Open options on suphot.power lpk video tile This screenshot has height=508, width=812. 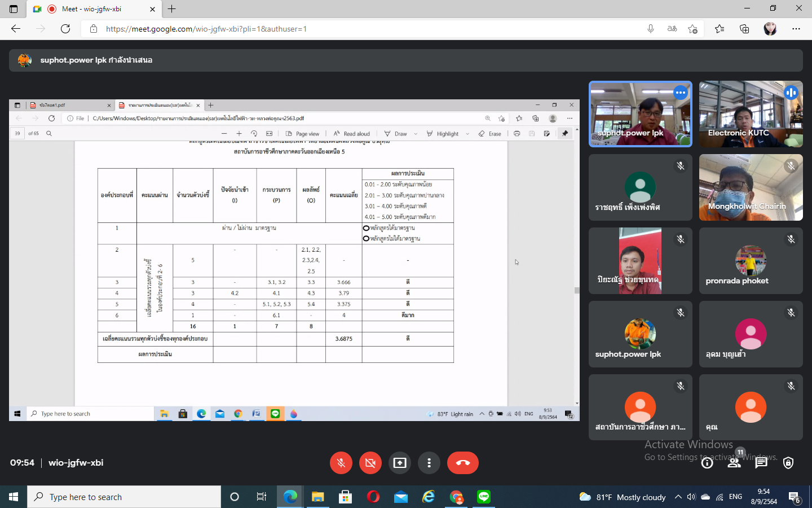(x=681, y=93)
